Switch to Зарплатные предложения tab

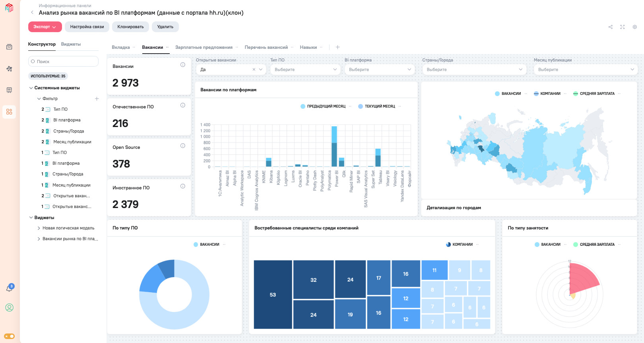pyautogui.click(x=204, y=47)
